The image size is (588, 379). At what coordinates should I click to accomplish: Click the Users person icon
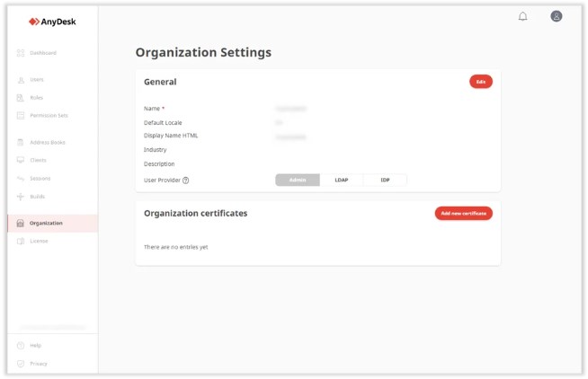[21, 80]
